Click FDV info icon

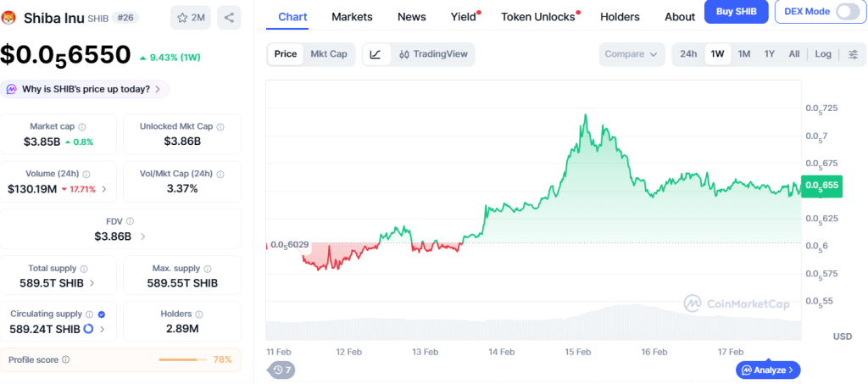[130, 221]
